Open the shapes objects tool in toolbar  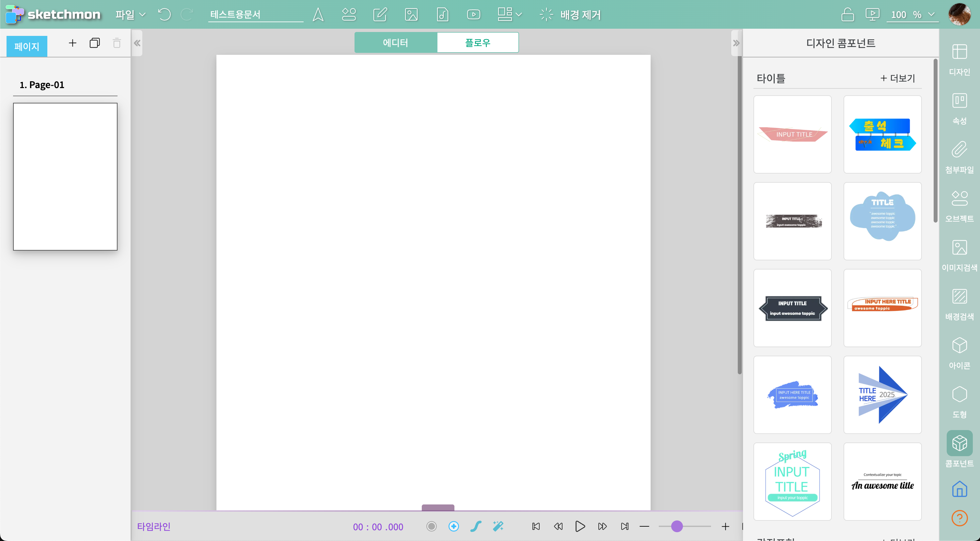(348, 14)
